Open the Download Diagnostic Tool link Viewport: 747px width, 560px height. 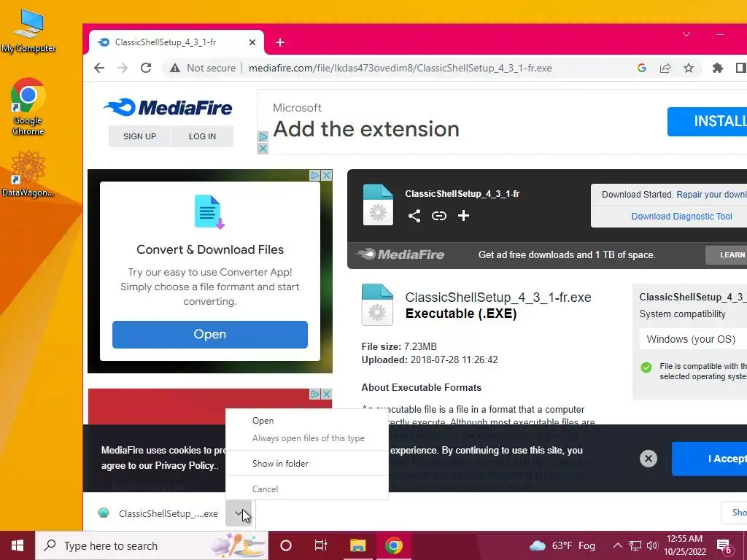click(682, 216)
